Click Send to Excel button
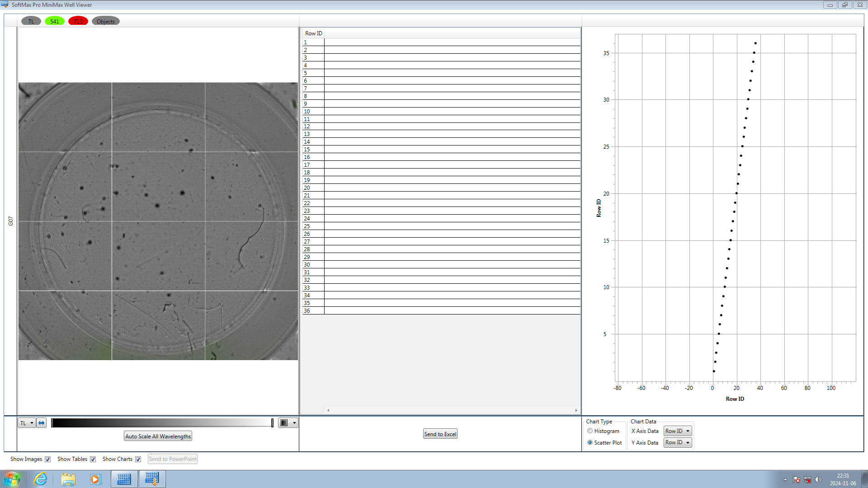 pyautogui.click(x=440, y=434)
